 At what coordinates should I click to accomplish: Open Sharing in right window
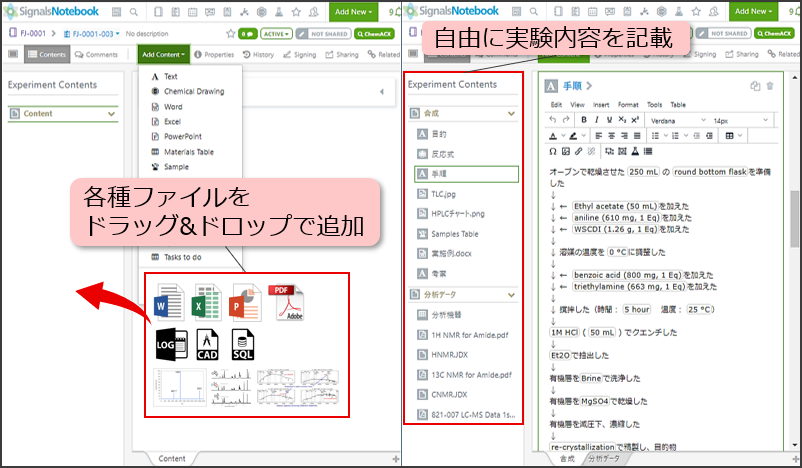point(742,54)
